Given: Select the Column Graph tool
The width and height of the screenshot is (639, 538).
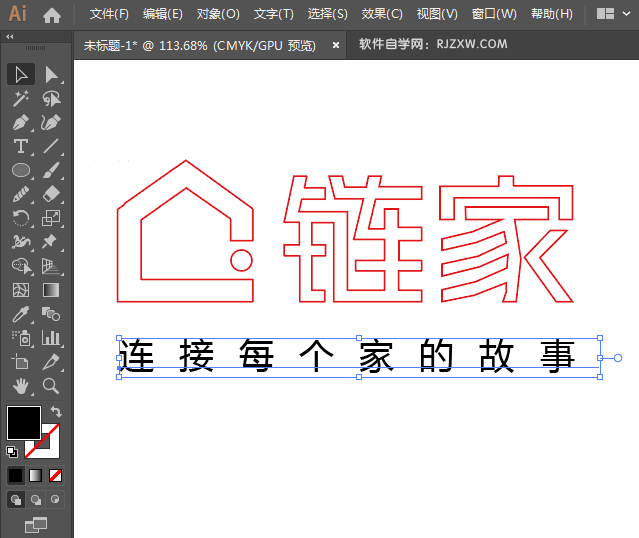Looking at the screenshot, I should click(51, 338).
